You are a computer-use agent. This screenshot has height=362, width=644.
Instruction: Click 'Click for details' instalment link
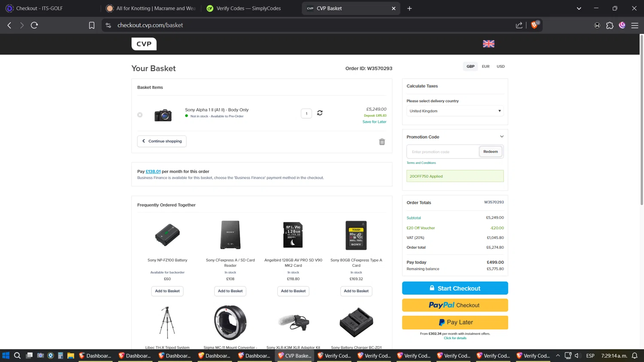[x=455, y=338]
